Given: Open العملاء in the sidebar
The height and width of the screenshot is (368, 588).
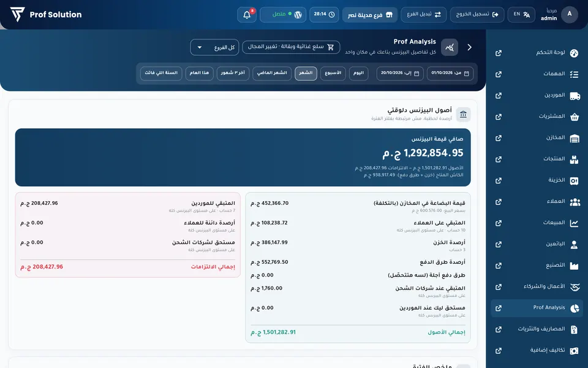Looking at the screenshot, I should [x=537, y=202].
